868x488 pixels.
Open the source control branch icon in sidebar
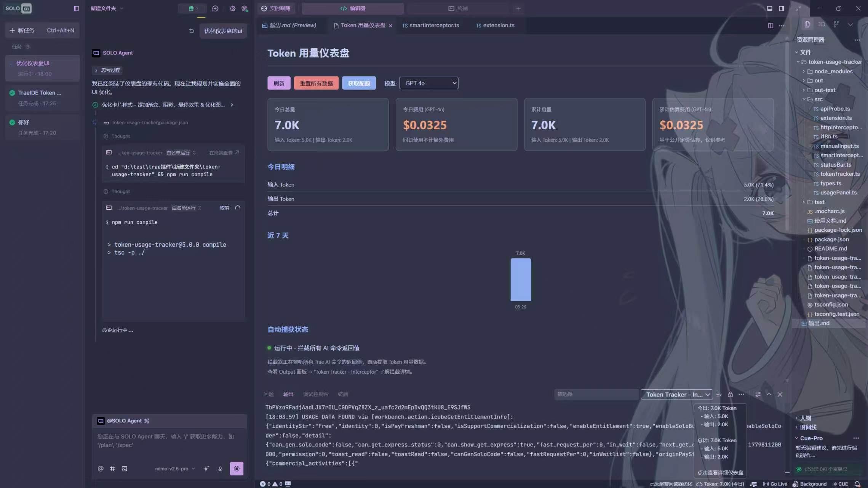click(x=836, y=24)
